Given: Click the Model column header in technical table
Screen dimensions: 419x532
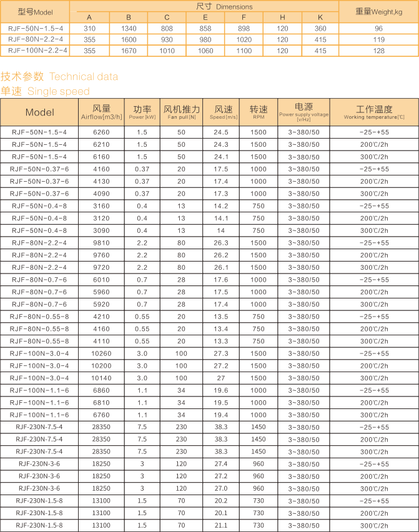Looking at the screenshot, I should 39,112.
